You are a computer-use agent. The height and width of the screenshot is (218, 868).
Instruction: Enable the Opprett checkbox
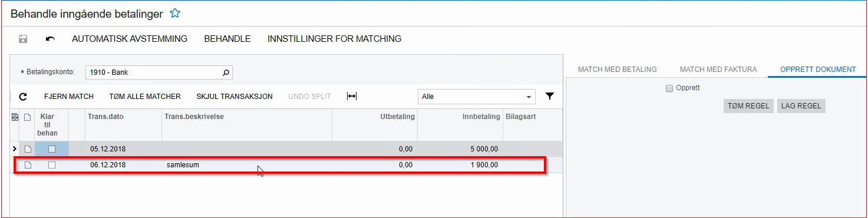point(669,88)
